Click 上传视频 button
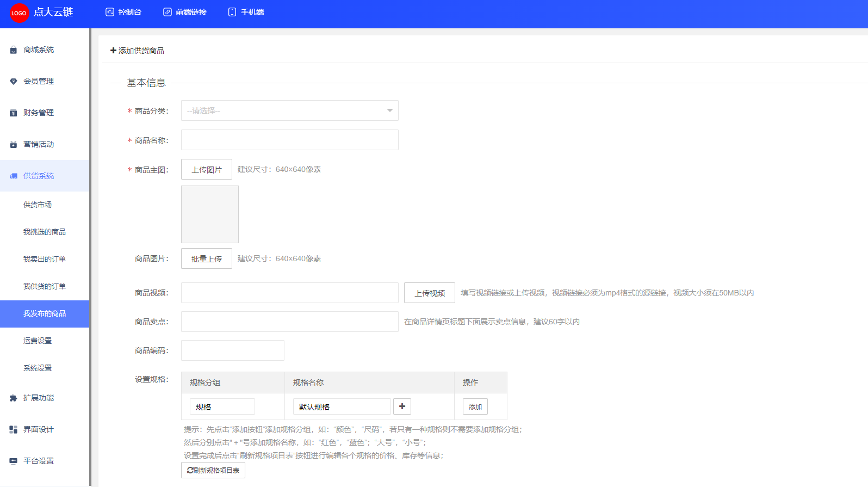Screen dimensions: 868x487 [430, 293]
